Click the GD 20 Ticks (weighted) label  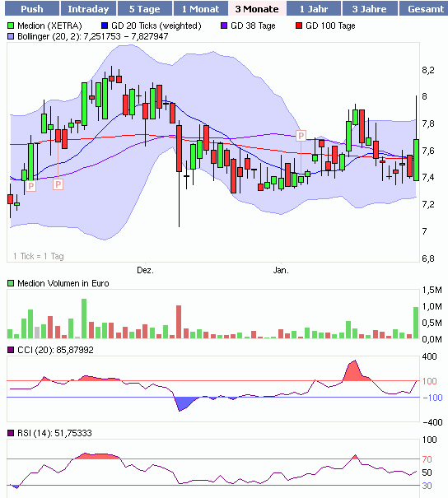[156, 26]
